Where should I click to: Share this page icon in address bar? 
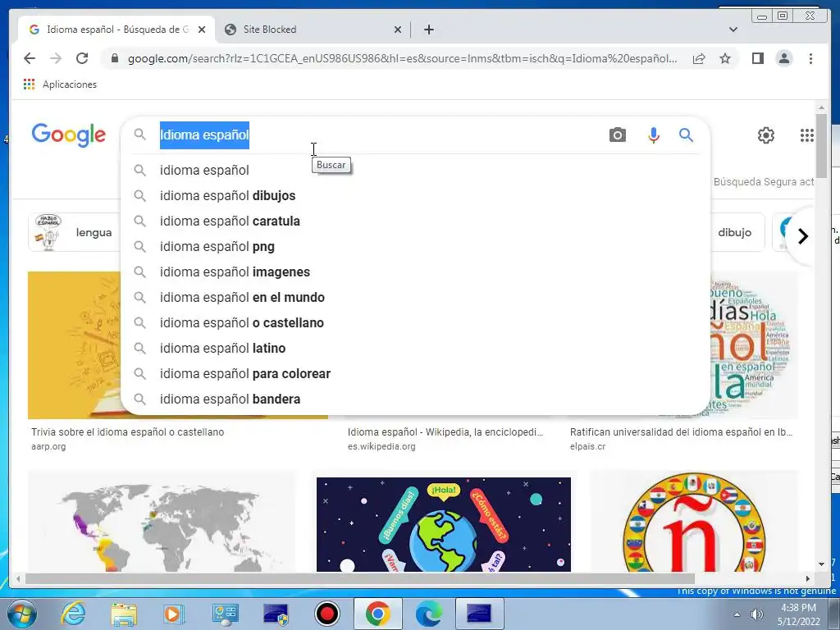(x=699, y=58)
